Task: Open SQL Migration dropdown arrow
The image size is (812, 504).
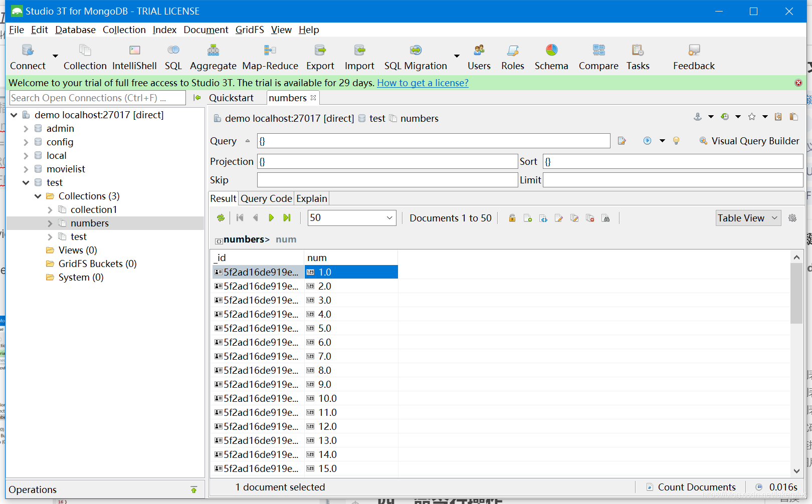Action: 457,56
